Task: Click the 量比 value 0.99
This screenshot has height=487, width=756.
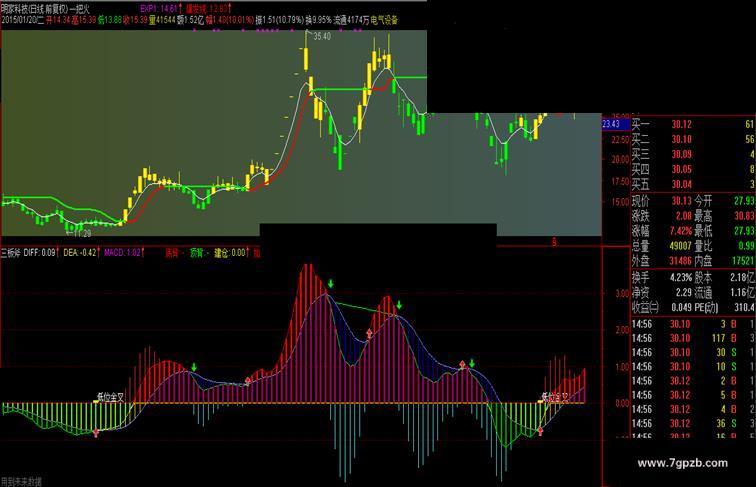Action: click(746, 246)
